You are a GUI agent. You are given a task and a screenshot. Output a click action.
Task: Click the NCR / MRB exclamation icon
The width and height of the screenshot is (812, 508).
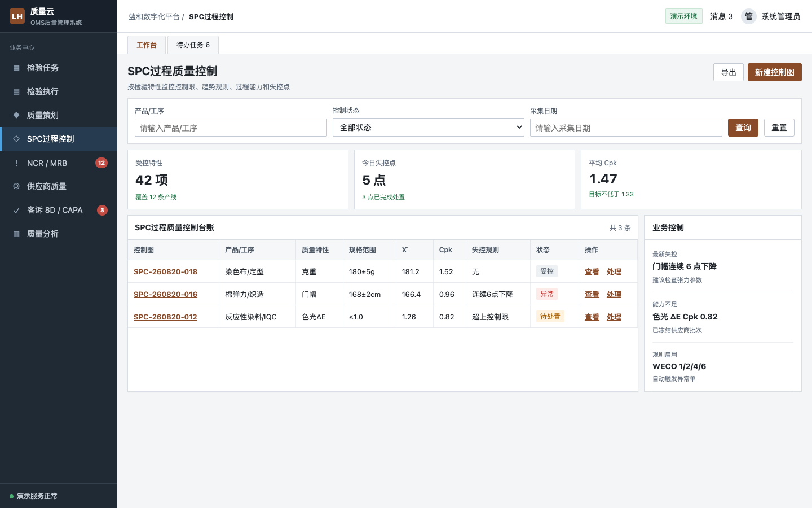pos(16,163)
